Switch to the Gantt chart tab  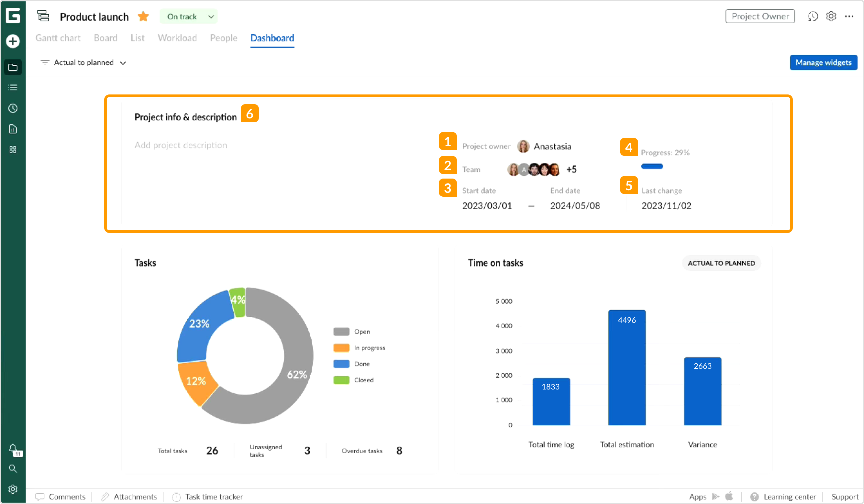point(58,38)
